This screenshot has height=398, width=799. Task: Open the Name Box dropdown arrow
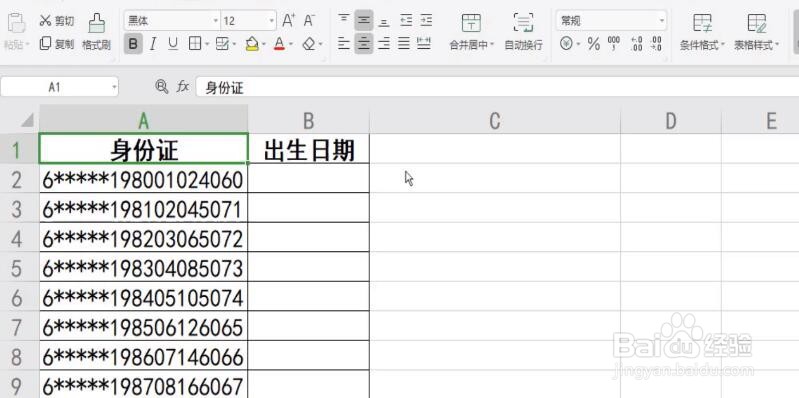[114, 88]
